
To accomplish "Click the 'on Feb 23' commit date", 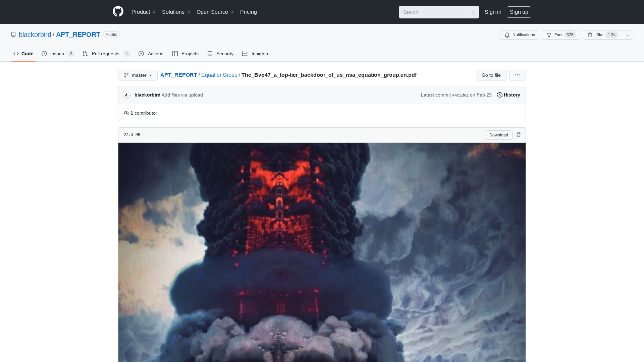I will pos(481,95).
